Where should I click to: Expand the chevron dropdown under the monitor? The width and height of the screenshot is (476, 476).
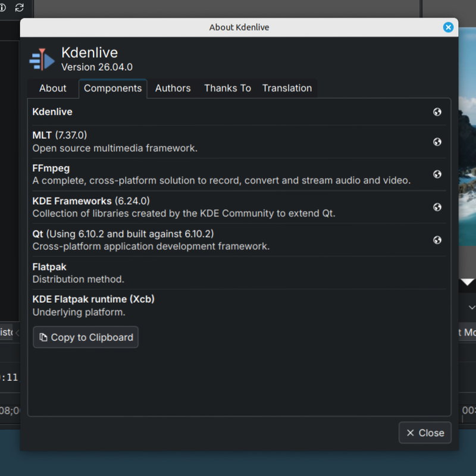pos(471,308)
